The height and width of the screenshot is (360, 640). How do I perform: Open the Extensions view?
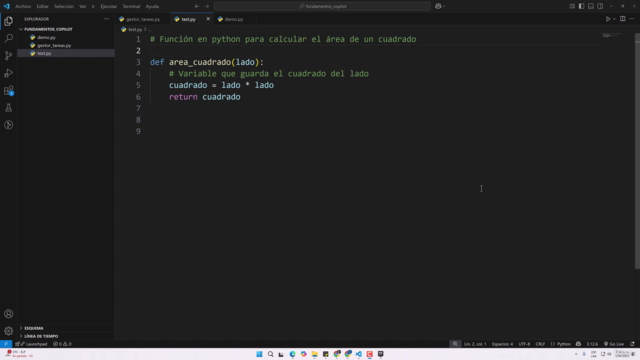(9, 91)
